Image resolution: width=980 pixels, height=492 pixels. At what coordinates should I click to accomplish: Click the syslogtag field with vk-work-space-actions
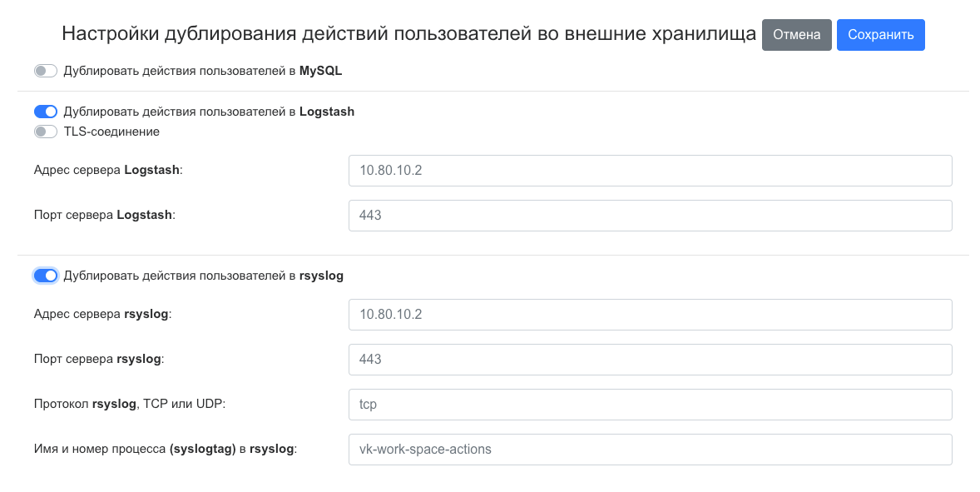[x=650, y=450]
